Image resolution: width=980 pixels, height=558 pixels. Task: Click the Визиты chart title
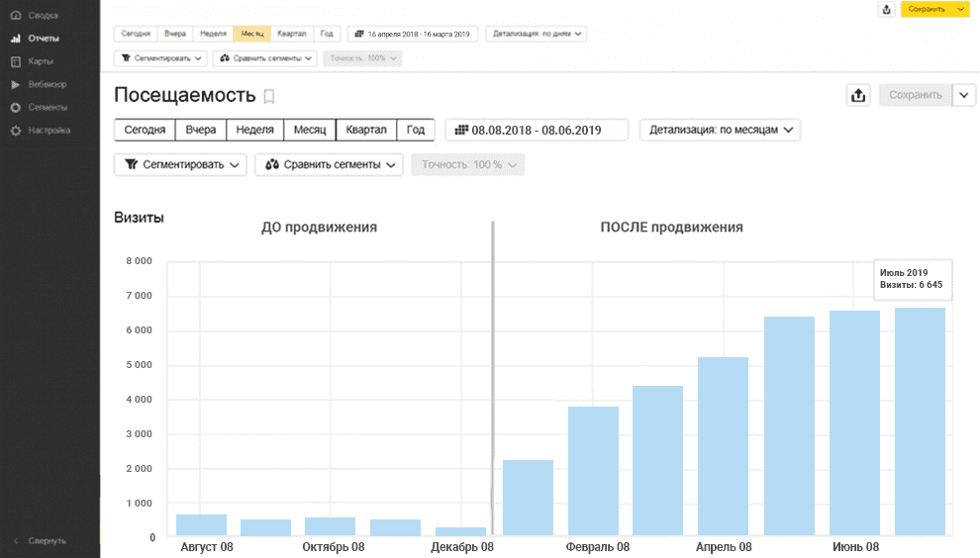[x=139, y=218]
